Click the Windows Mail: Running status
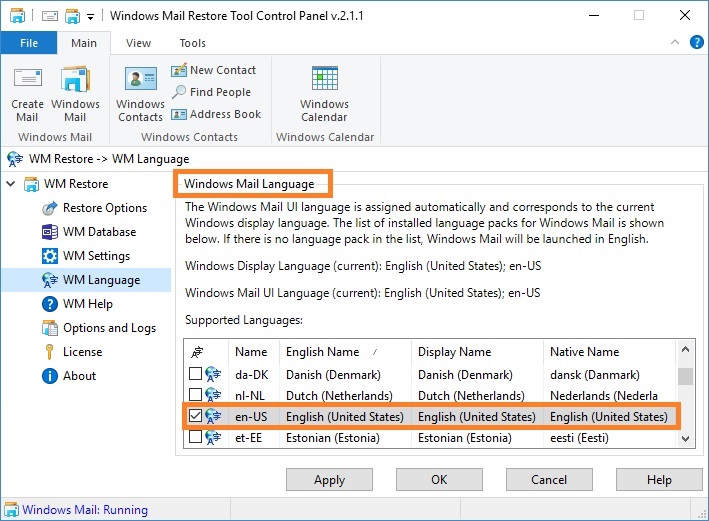 point(85,510)
